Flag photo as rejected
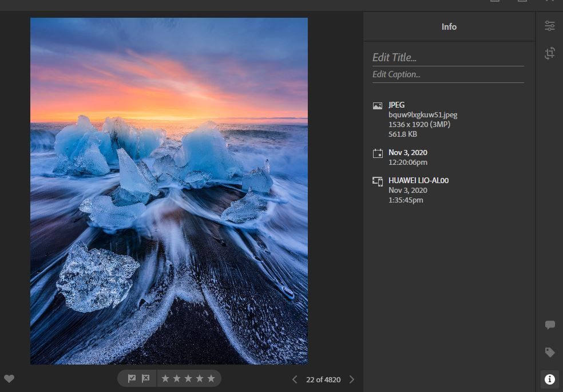This screenshot has width=563, height=392. click(x=145, y=378)
